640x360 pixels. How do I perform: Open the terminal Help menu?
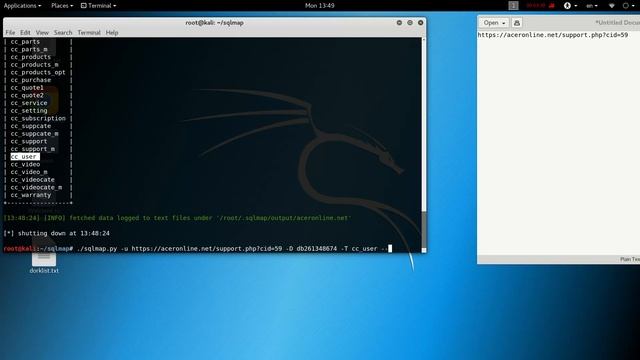point(112,33)
